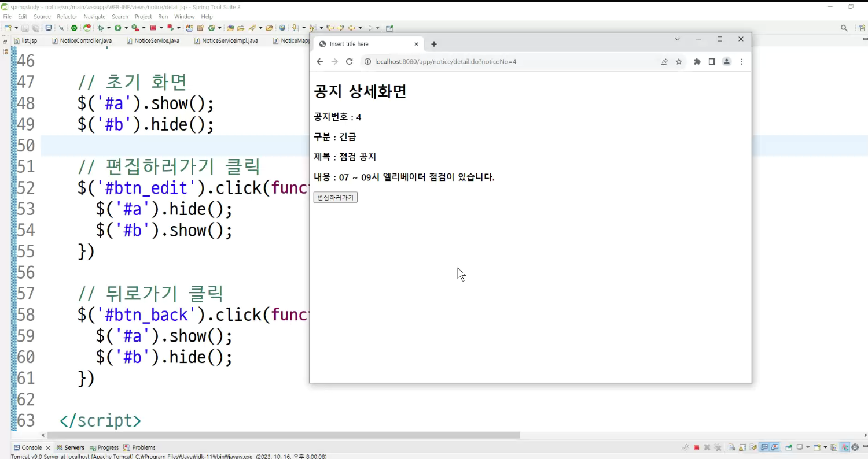Viewport: 868px width, 459px height.
Task: Click the browser reload page icon
Action: [x=349, y=62]
